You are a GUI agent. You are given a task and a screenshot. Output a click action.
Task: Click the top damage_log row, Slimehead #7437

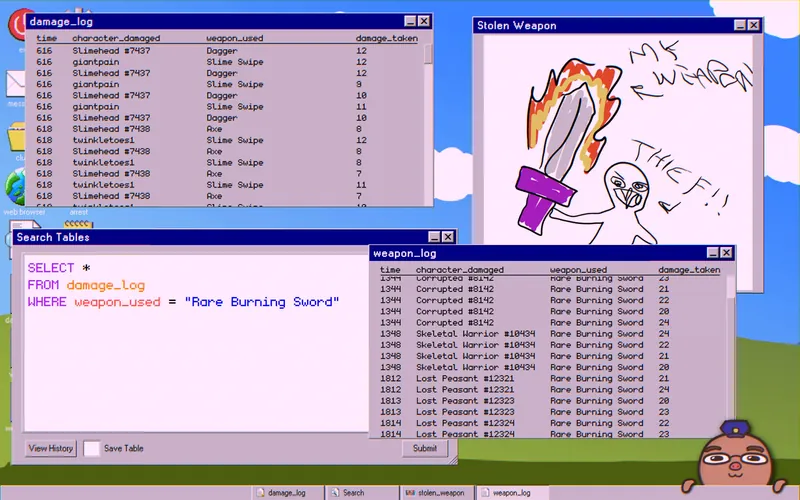coord(229,51)
